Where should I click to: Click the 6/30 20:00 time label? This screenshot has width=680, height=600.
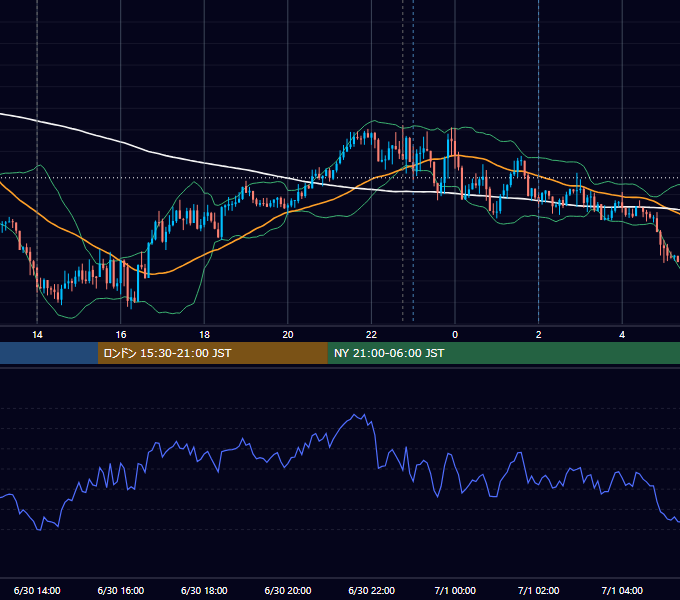[288, 590]
